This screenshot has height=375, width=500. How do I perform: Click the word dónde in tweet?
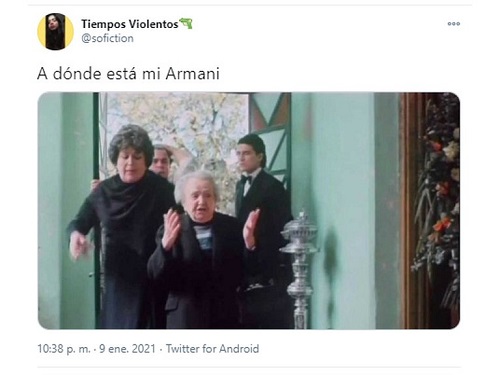click(77, 74)
